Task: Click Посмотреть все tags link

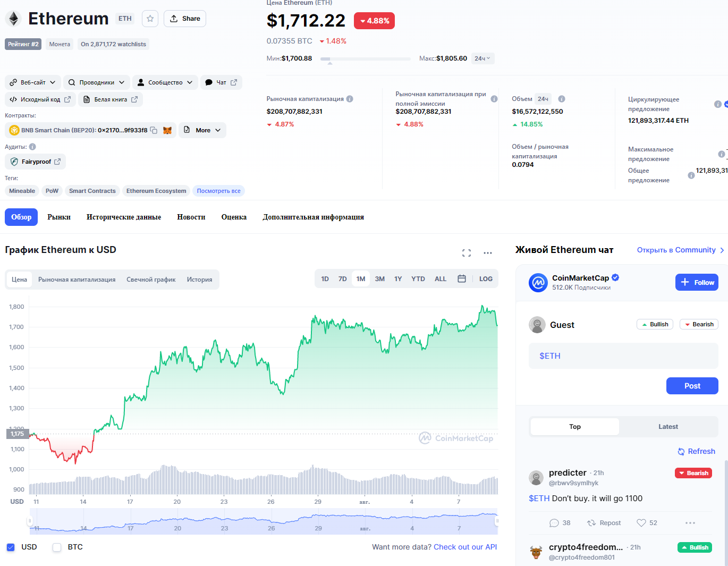Action: 218,191
